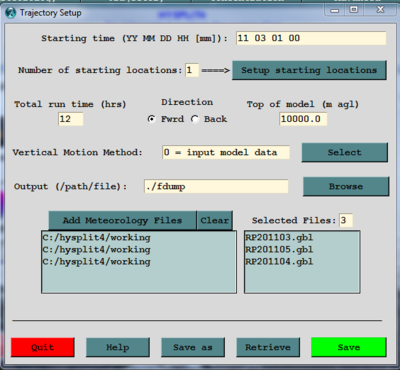The width and height of the screenshot is (400, 370).
Task: Click Retrieve to load a configuration
Action: pyautogui.click(x=268, y=347)
